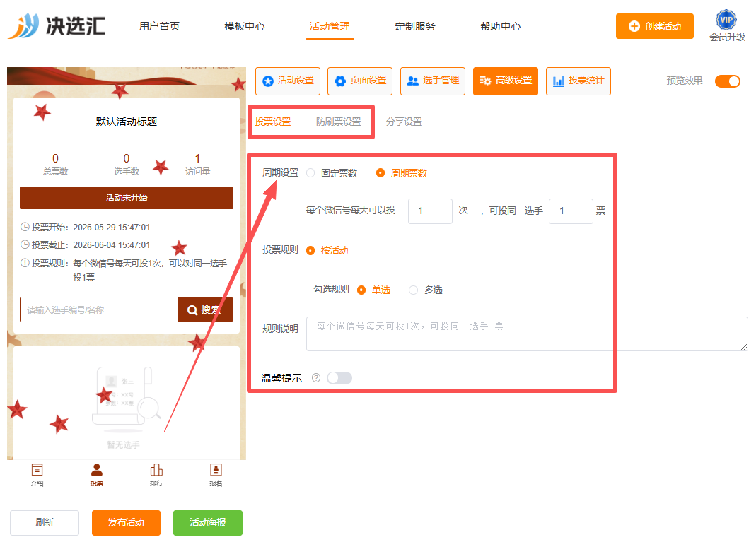Open the 页面设置 section button
This screenshot has width=756, height=554.
360,81
